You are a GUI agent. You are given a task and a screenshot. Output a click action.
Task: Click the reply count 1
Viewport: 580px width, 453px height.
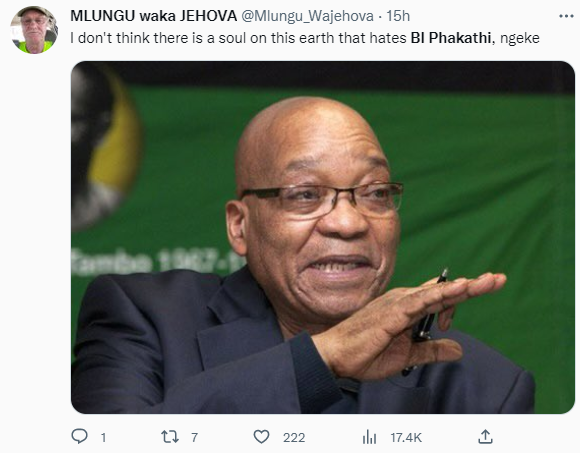click(104, 438)
